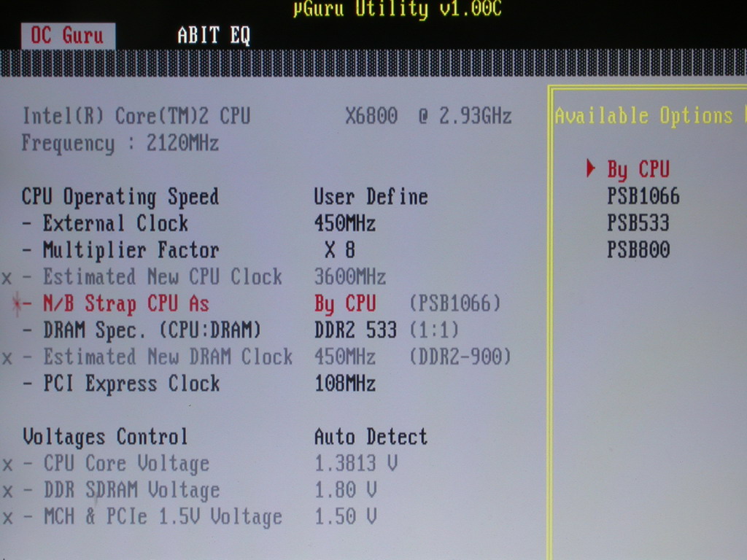The image size is (747, 560).
Task: Click the µGuru Utility v1.00C title
Action: [x=398, y=9]
